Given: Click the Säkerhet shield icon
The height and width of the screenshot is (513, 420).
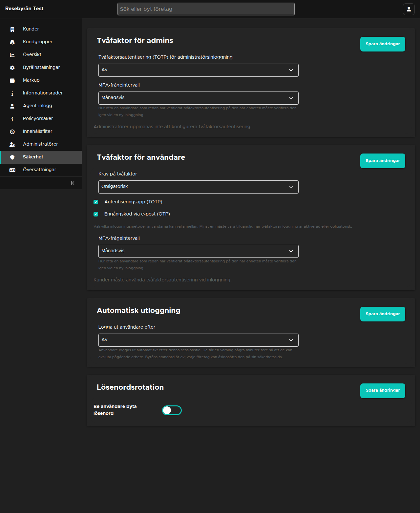Looking at the screenshot, I should click(x=12, y=157).
